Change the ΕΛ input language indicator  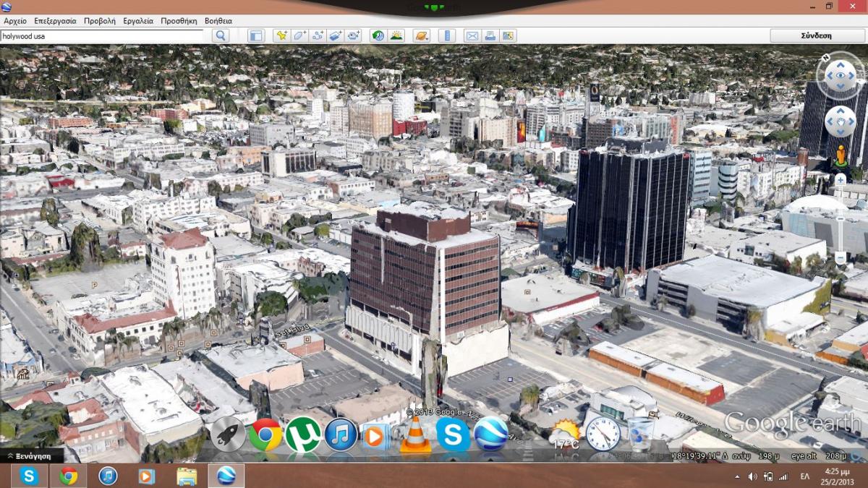pos(804,476)
